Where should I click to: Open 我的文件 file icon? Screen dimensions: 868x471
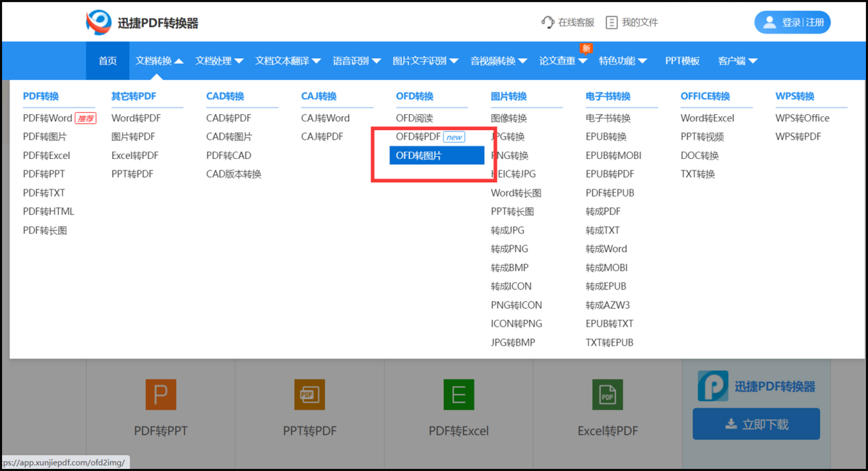pos(611,23)
